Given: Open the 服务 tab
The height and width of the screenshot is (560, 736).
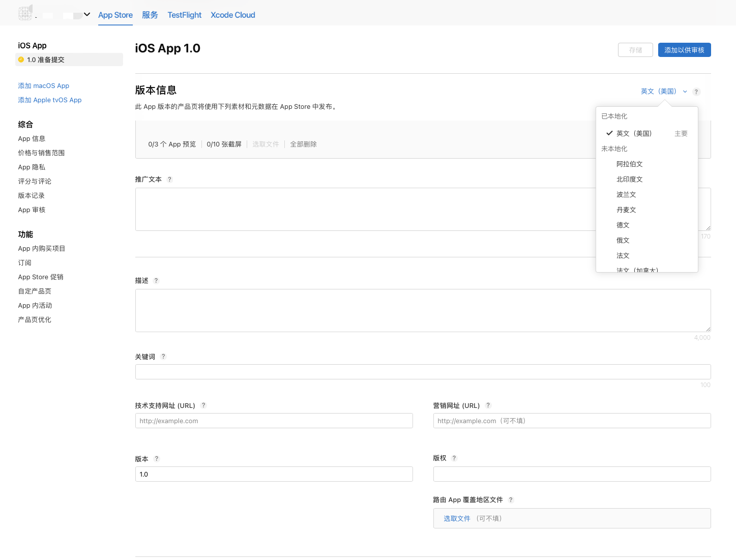Looking at the screenshot, I should (150, 15).
